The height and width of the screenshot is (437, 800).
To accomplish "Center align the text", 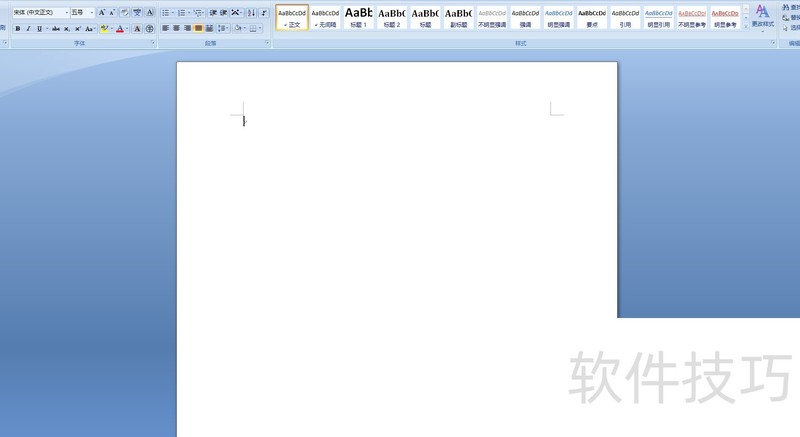I will (177, 29).
